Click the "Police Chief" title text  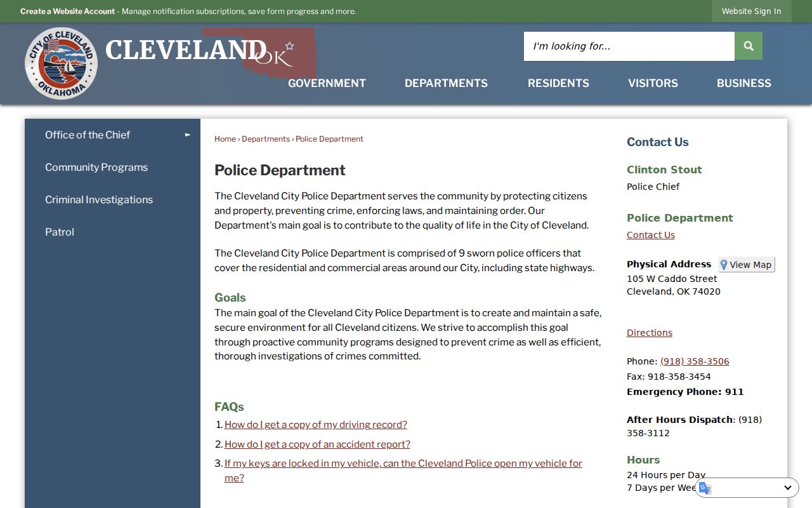point(653,187)
